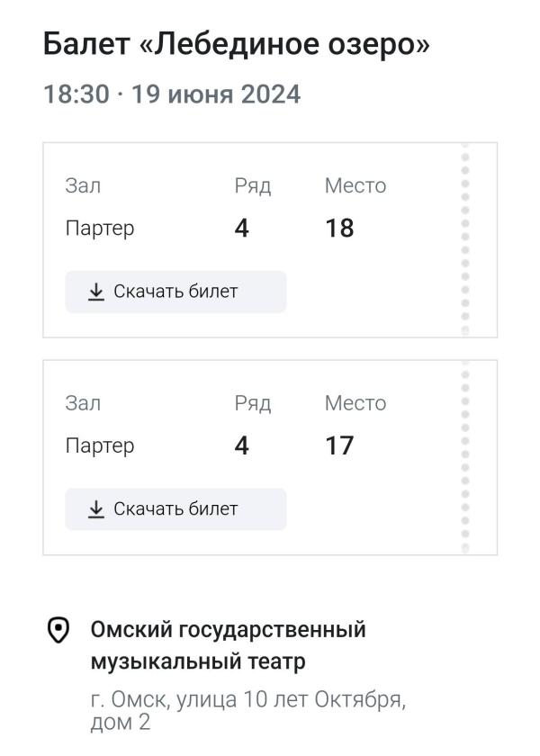Screen dimensions: 540x756
Task: Download ticket for seat 17
Action: click(176, 509)
